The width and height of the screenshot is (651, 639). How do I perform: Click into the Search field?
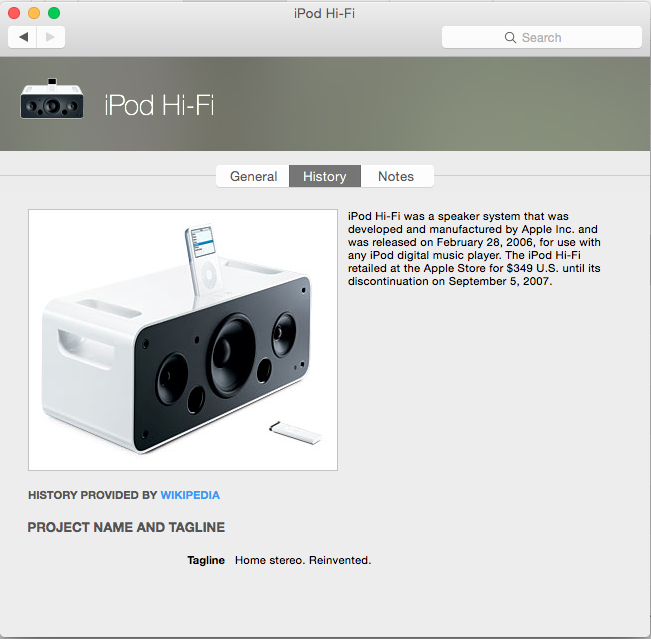coord(542,37)
